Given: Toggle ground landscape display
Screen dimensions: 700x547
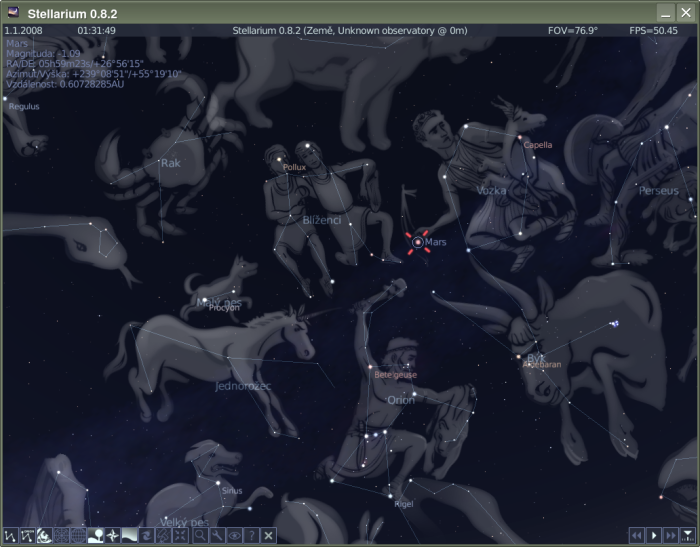Looking at the screenshot, I should pos(96,535).
